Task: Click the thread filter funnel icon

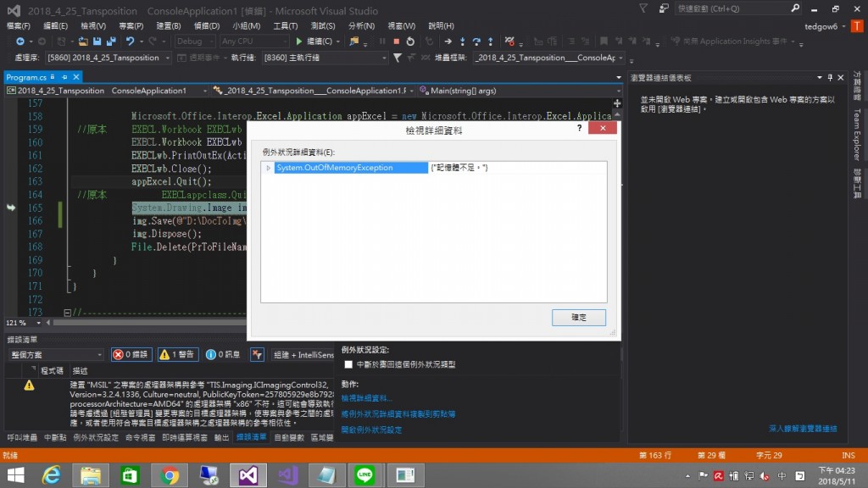Action: (x=398, y=58)
